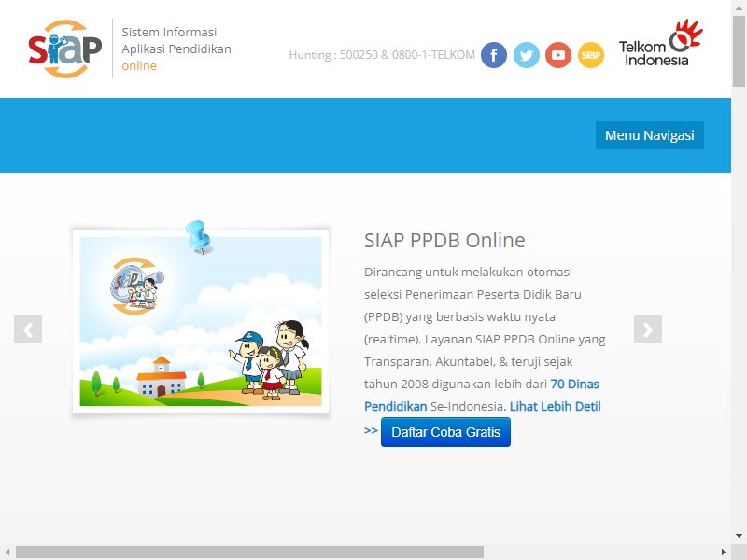The height and width of the screenshot is (560, 747).
Task: Go to previous slide with left arrow
Action: [28, 329]
